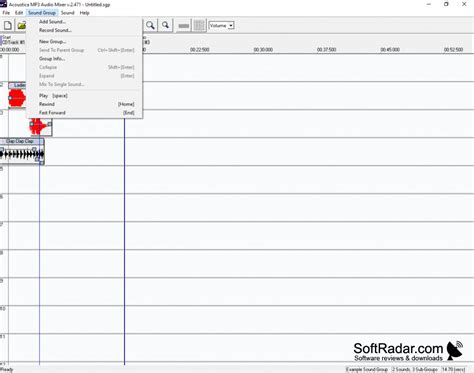Open the Sound menu
This screenshot has height=373, width=474.
67,13
